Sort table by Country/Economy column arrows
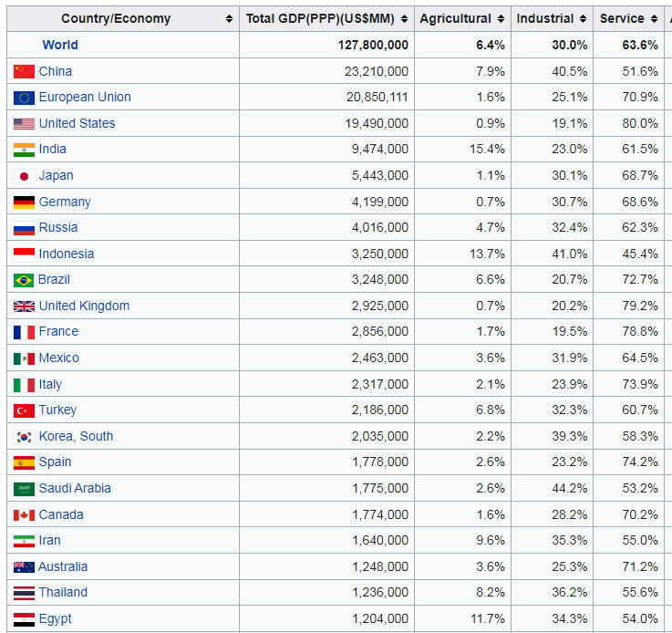Screen dimensions: 672x633 (x=229, y=19)
